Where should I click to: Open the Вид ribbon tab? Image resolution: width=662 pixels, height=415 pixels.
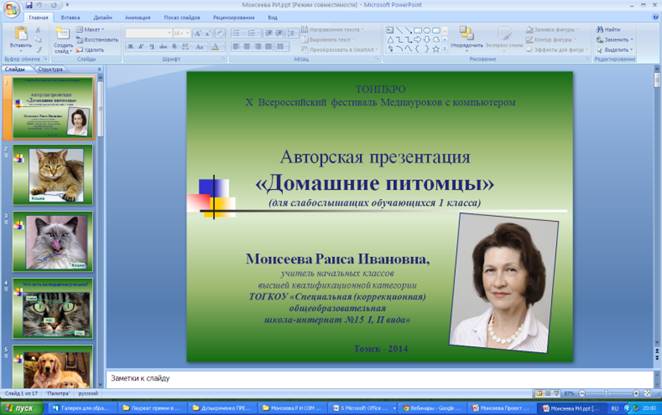point(272,18)
